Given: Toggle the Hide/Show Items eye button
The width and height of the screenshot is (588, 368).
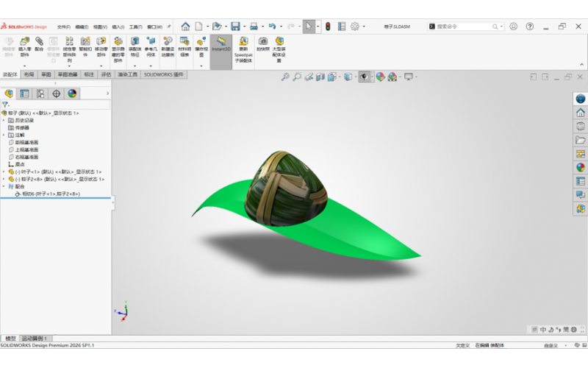Looking at the screenshot, I should [x=364, y=77].
